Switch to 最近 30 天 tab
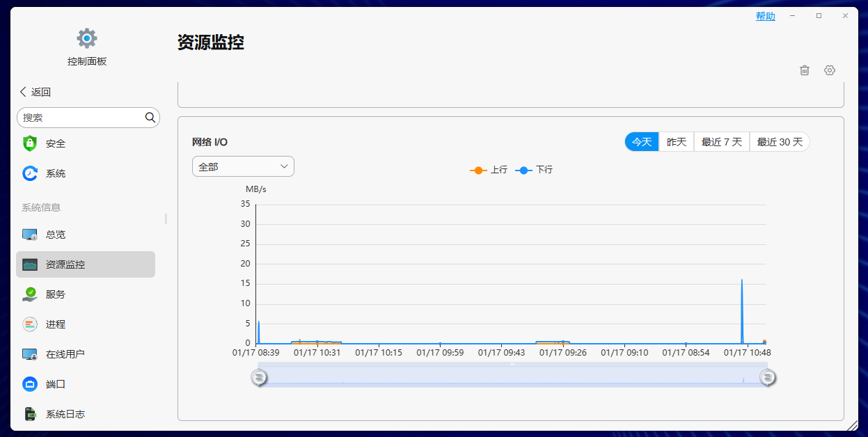Screen dimensions: 868x437 tap(780, 142)
